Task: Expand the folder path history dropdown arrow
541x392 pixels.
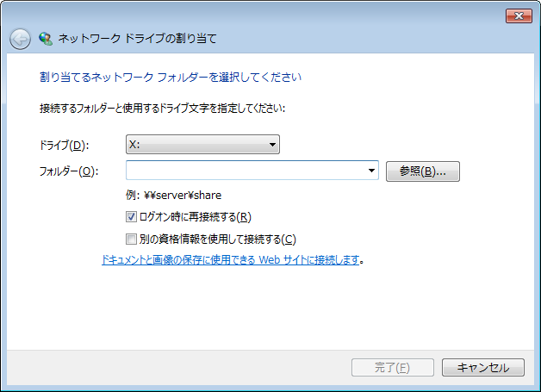Action: click(372, 171)
